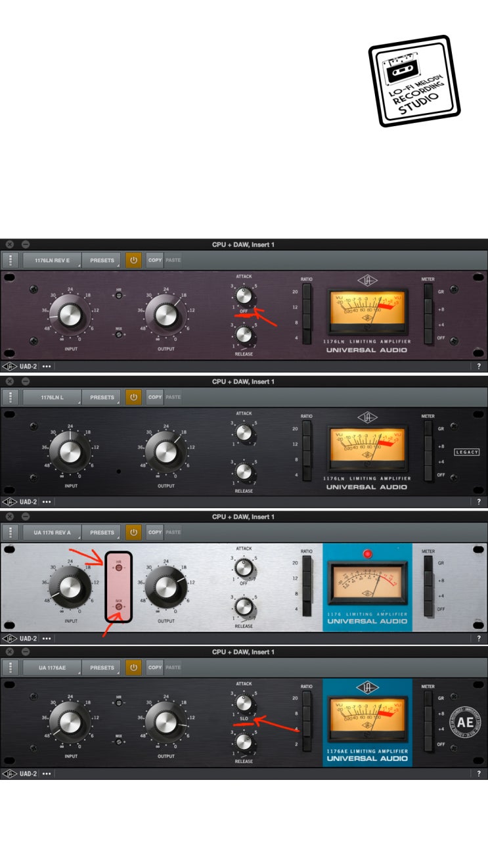The width and height of the screenshot is (488, 868).
Task: Select ratio 8 on UA 1176 REV A
Action: click(307, 594)
